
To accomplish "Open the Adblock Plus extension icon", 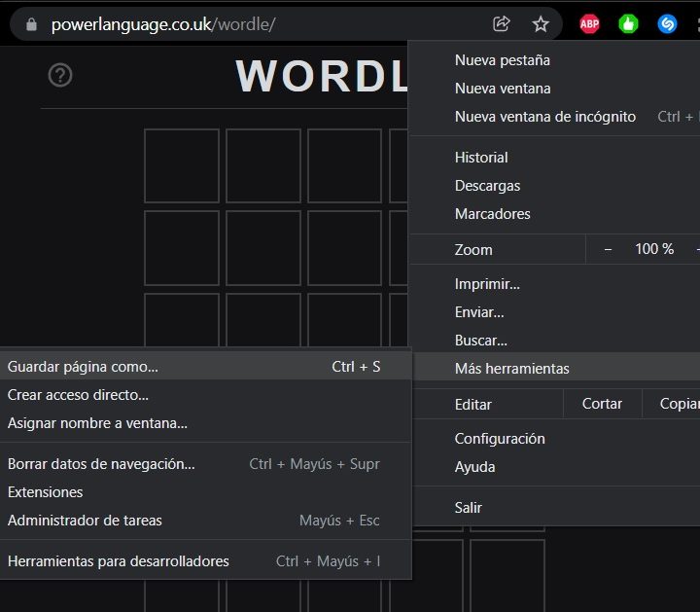I will (x=589, y=24).
